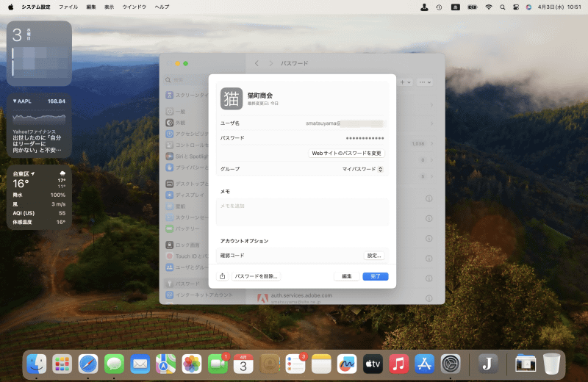Open Messages from the Dock
Image resolution: width=588 pixels, height=382 pixels.
[x=114, y=364]
